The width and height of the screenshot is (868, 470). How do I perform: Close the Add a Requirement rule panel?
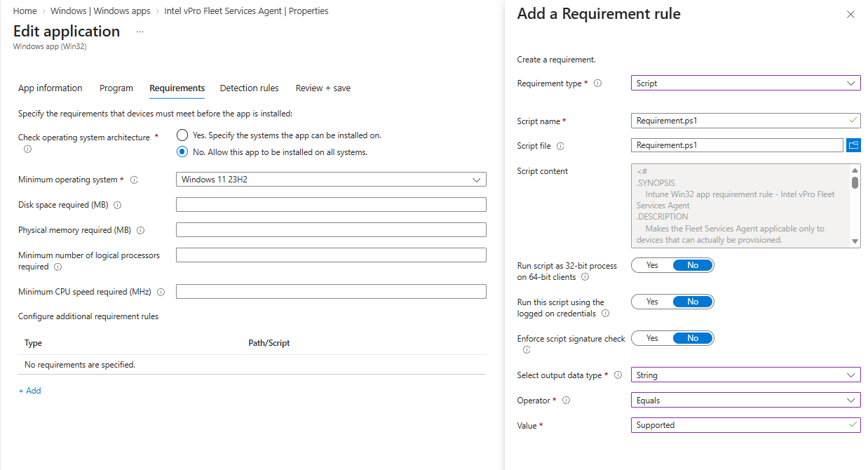tap(850, 14)
